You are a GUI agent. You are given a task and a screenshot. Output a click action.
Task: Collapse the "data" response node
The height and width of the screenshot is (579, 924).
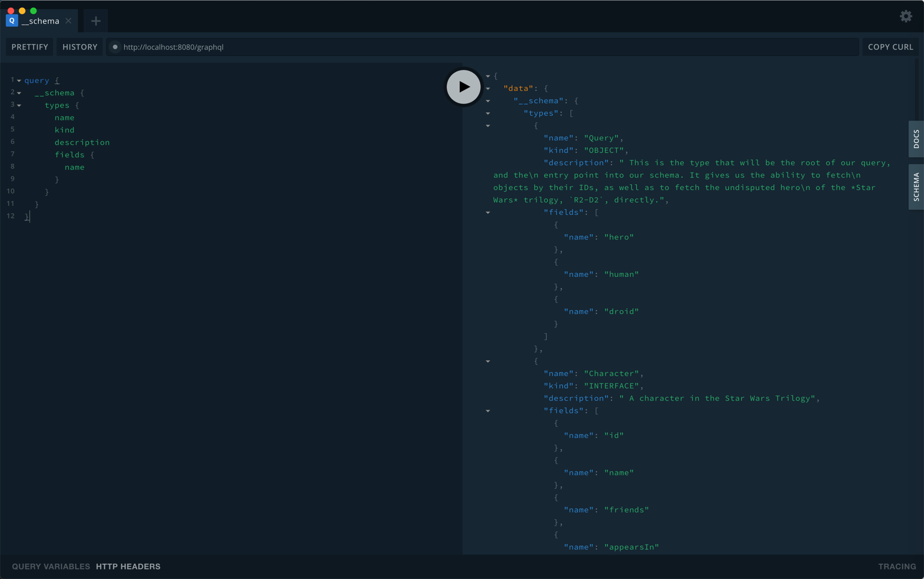click(488, 89)
